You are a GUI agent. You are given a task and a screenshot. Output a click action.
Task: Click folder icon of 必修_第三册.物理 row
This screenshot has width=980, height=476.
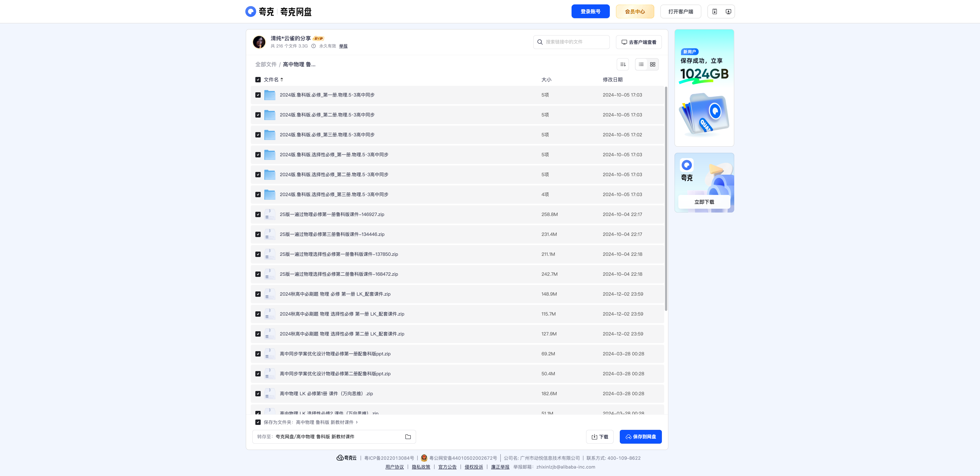pyautogui.click(x=270, y=135)
